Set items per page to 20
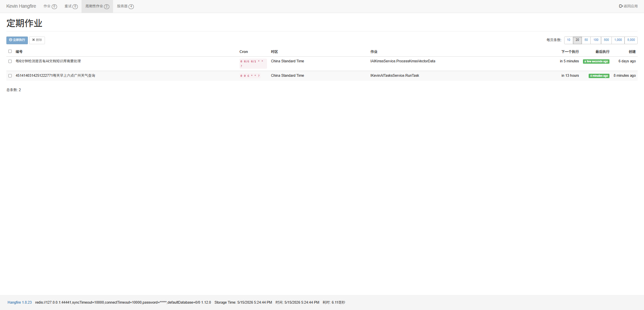This screenshot has width=644, height=310. click(x=577, y=40)
